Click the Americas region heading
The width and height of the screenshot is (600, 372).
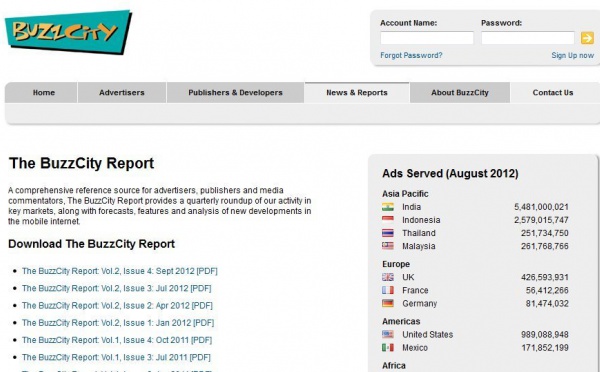point(401,321)
